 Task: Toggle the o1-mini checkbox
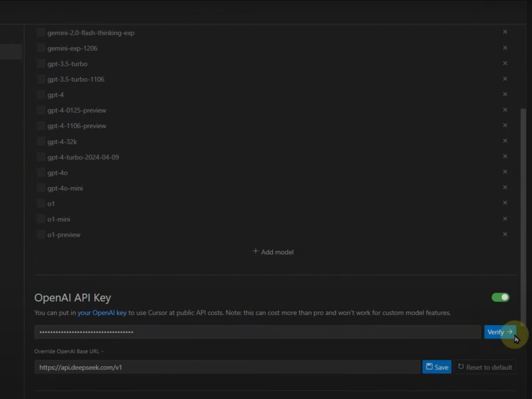click(x=41, y=219)
